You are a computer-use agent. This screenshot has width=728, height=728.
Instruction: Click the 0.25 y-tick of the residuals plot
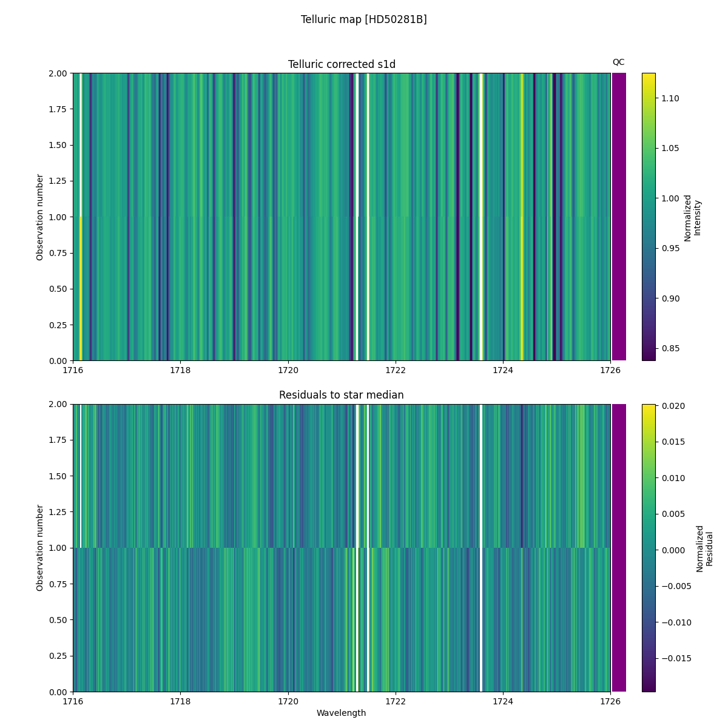[x=59, y=656]
